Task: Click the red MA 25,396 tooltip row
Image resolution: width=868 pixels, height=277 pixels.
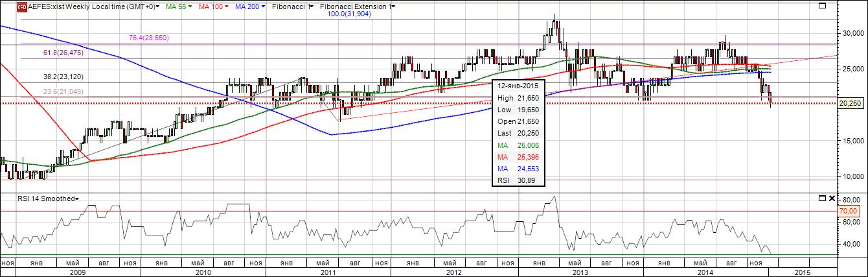Action: (519, 157)
